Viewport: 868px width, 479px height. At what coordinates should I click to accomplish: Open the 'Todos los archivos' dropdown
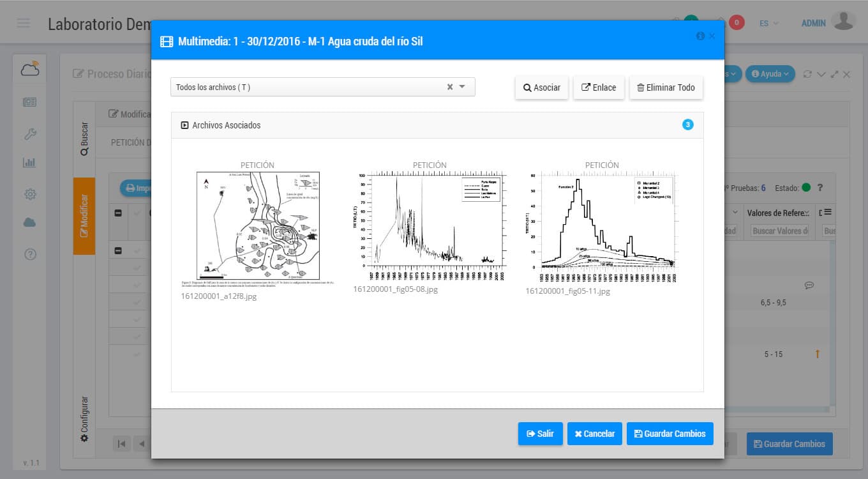coord(463,87)
